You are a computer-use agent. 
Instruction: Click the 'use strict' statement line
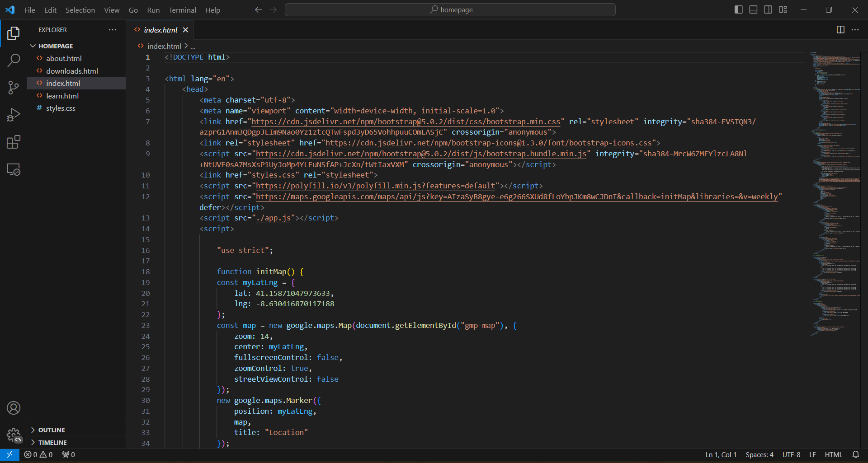tap(245, 250)
